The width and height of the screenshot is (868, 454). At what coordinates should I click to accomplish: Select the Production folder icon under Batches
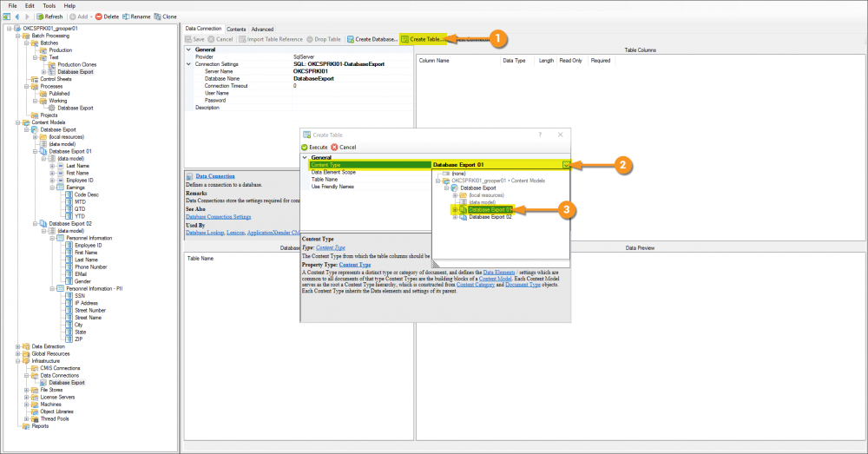click(43, 50)
